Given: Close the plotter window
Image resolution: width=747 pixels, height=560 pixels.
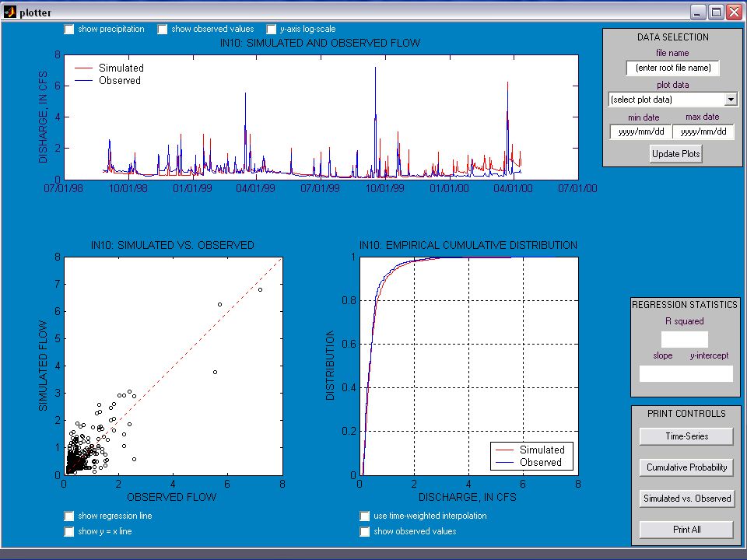Looking at the screenshot, I should click(x=734, y=12).
